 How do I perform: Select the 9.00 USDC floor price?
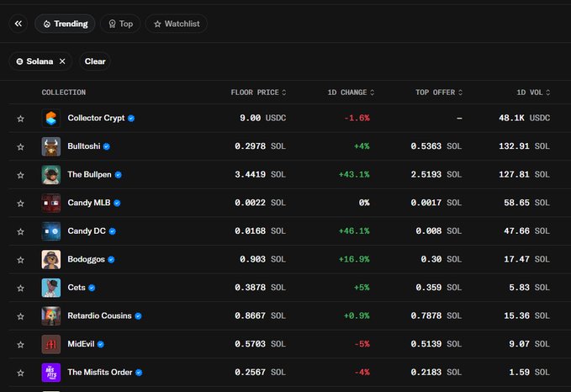tap(262, 118)
